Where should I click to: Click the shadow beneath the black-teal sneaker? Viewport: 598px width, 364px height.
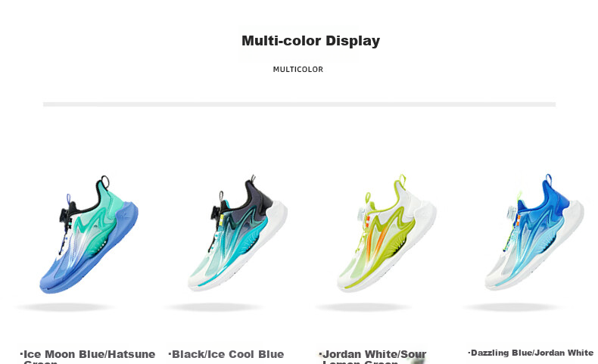[213, 306]
